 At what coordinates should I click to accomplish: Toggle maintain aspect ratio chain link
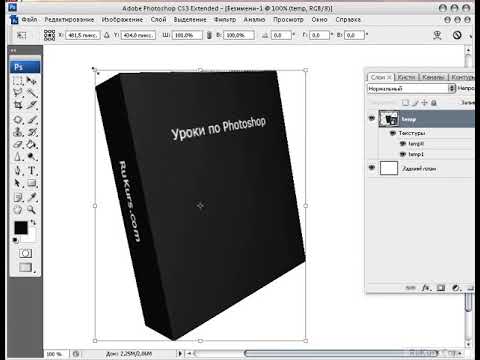tap(209, 35)
